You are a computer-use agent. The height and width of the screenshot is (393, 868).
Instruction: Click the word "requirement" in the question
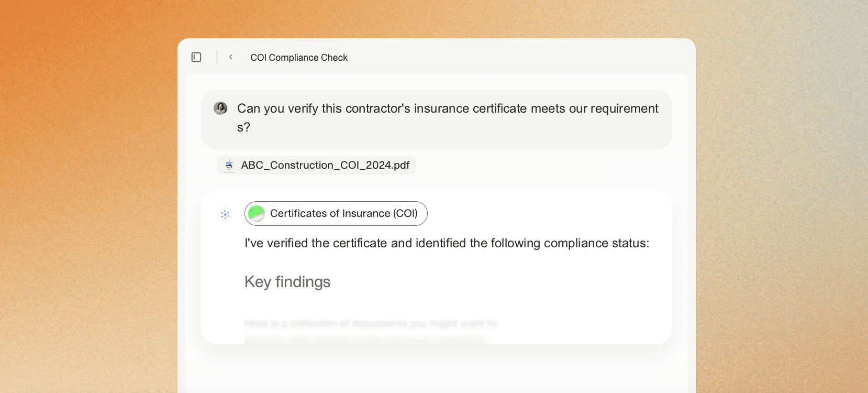pos(625,108)
